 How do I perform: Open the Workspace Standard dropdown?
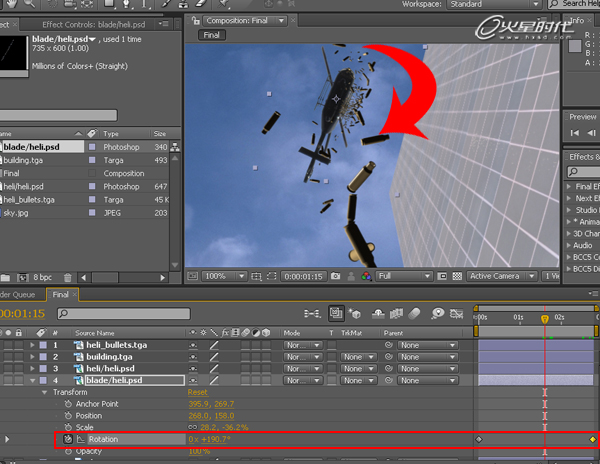pos(494,4)
